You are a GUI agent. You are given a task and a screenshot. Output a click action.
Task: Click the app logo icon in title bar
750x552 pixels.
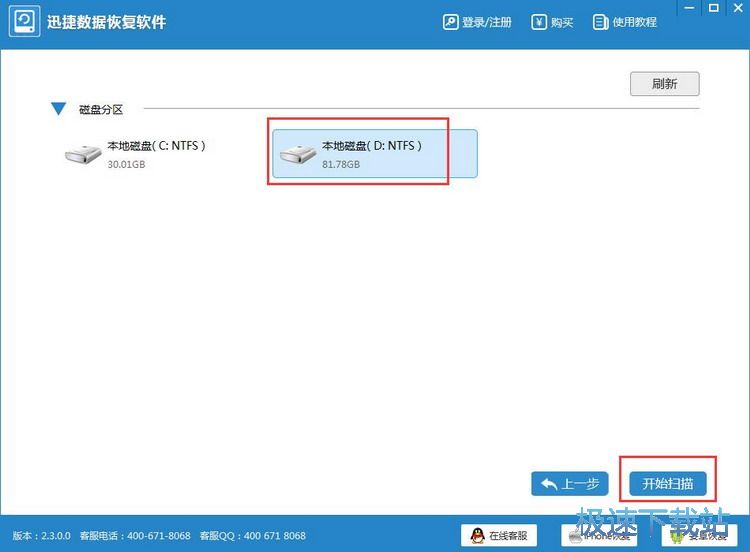(x=24, y=21)
